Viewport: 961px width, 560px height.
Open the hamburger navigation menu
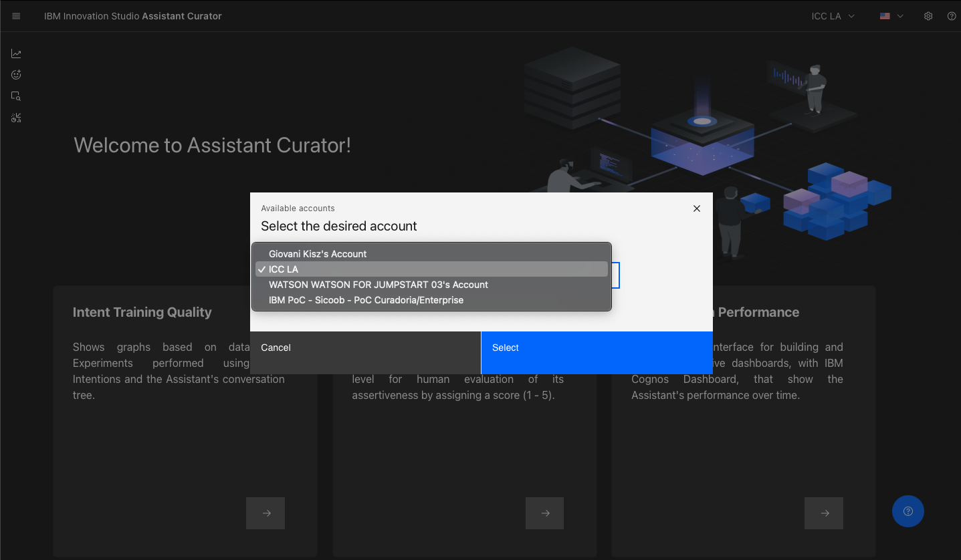coord(16,16)
